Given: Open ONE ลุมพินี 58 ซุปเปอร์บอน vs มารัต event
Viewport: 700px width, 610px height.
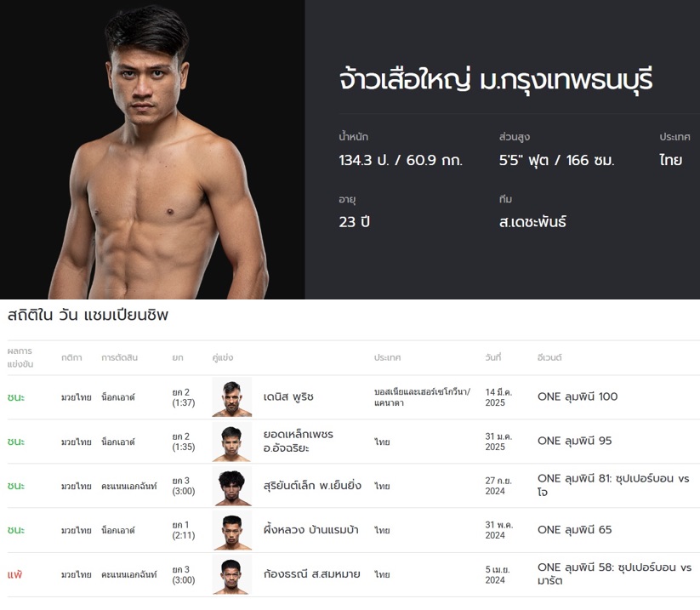Looking at the screenshot, I should coord(614,573).
